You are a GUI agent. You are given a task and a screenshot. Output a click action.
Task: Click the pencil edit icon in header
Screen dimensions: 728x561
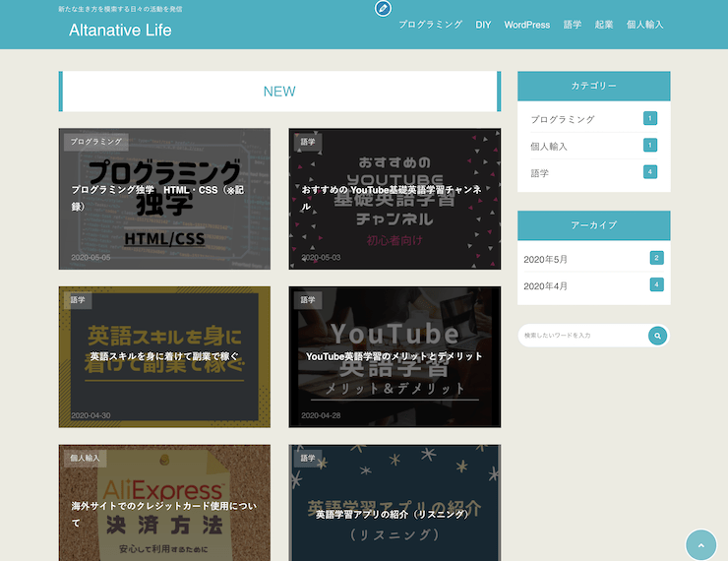point(383,9)
